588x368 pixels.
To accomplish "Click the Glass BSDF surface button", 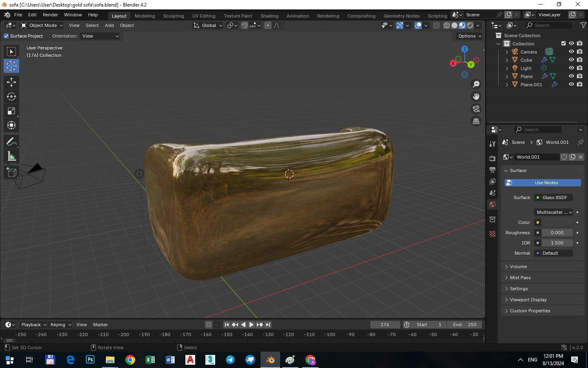I will click(553, 197).
